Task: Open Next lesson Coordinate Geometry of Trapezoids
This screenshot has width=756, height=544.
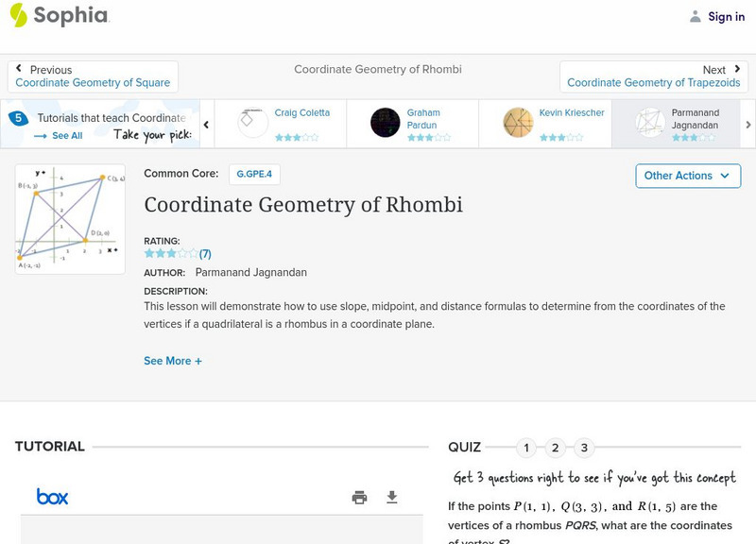Action: (654, 76)
